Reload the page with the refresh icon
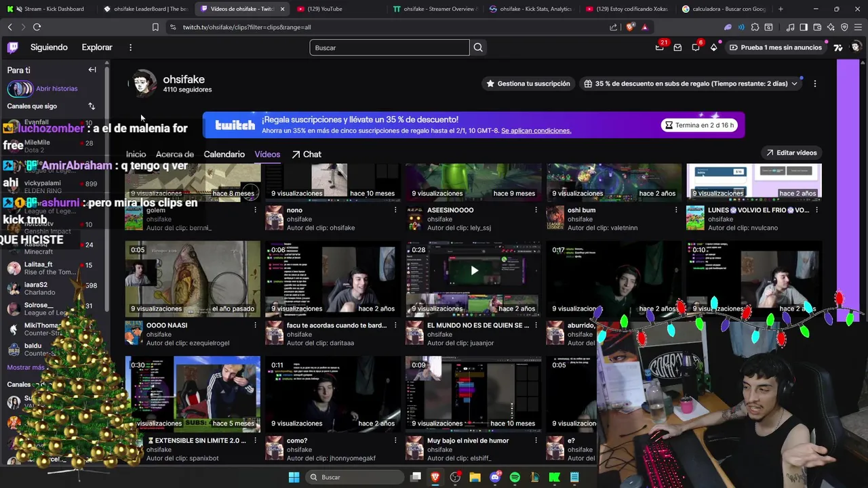The width and height of the screenshot is (868, 488). [37, 27]
